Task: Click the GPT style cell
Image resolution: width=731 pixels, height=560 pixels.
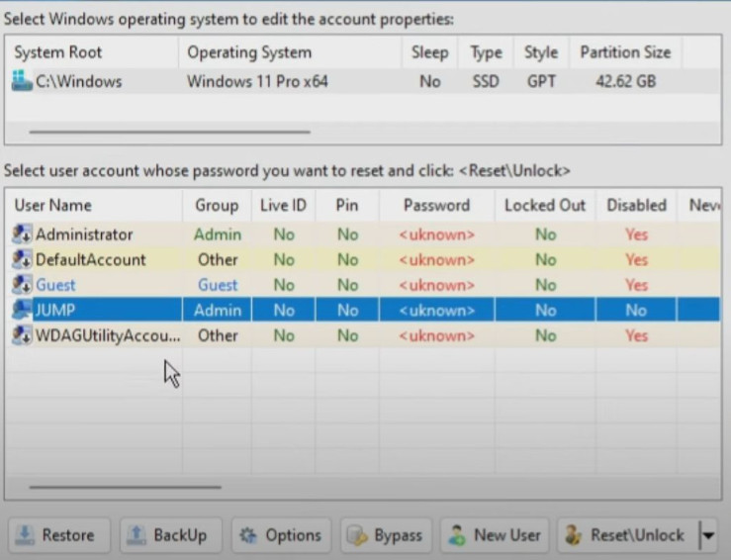Action: click(541, 81)
